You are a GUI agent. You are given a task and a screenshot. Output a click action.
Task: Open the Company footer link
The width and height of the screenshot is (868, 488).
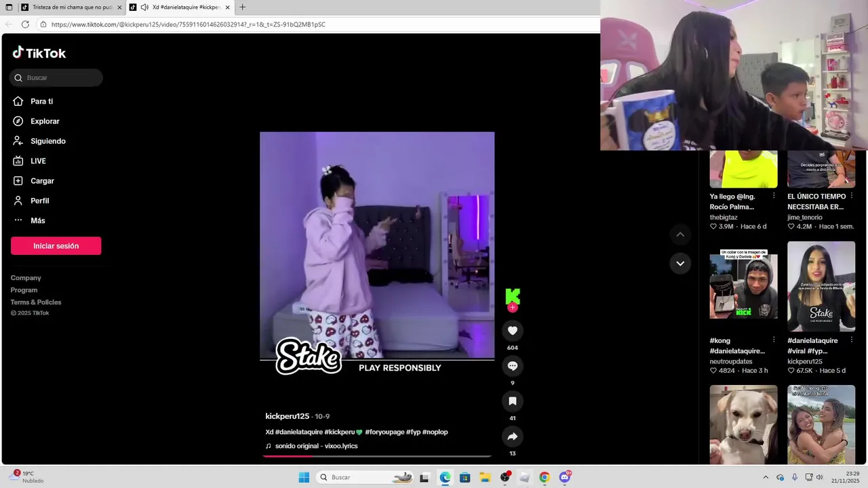26,278
